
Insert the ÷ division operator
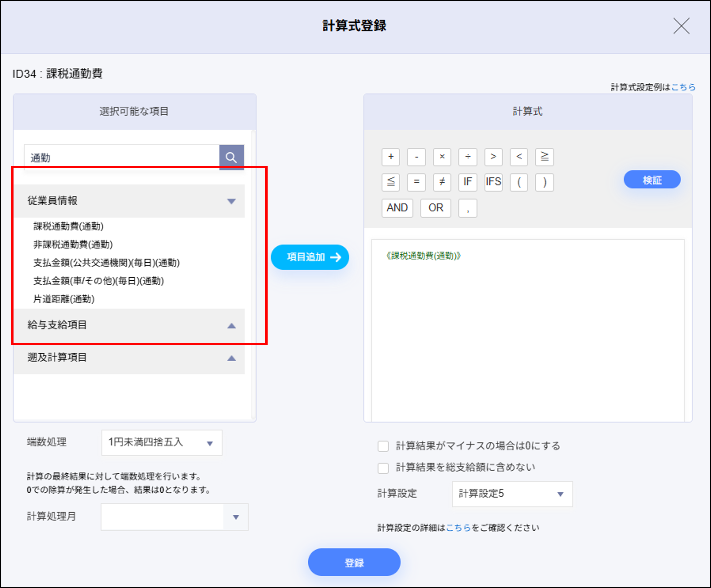[x=468, y=157]
